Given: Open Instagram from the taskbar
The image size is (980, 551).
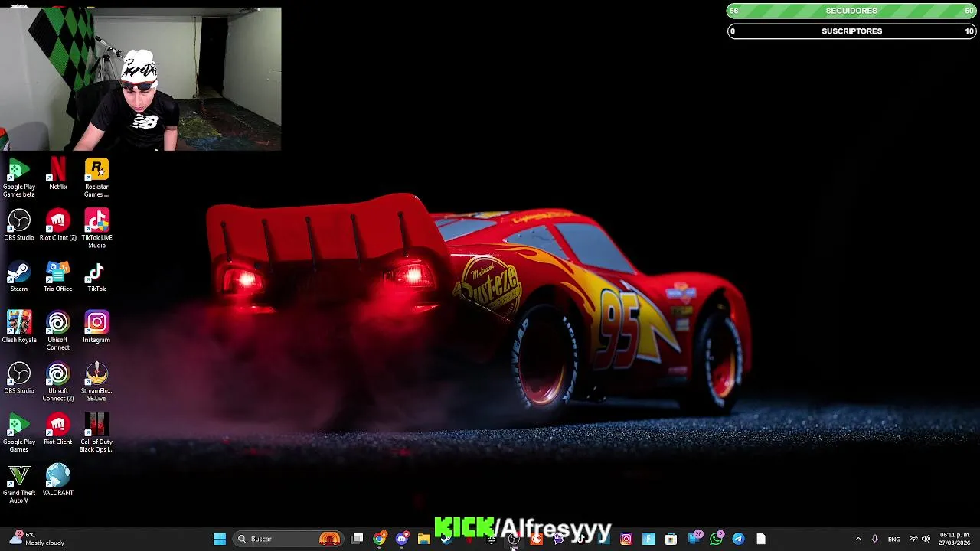Looking at the screenshot, I should coord(626,539).
